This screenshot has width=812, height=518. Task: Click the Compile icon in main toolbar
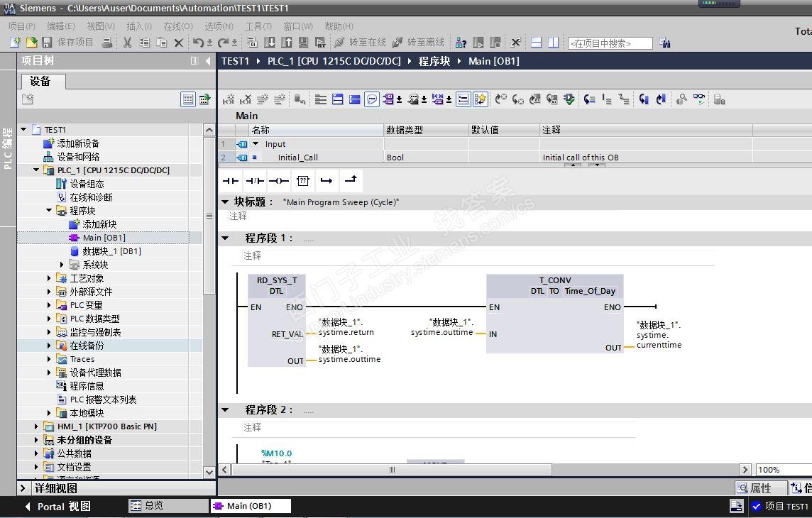[x=252, y=43]
